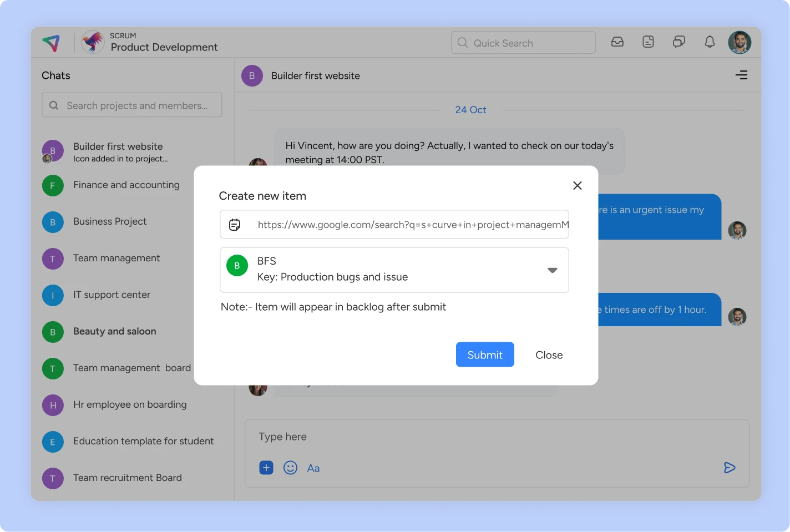The image size is (790, 532).
Task: Select the Finance and accounting chat
Action: pyautogui.click(x=126, y=185)
